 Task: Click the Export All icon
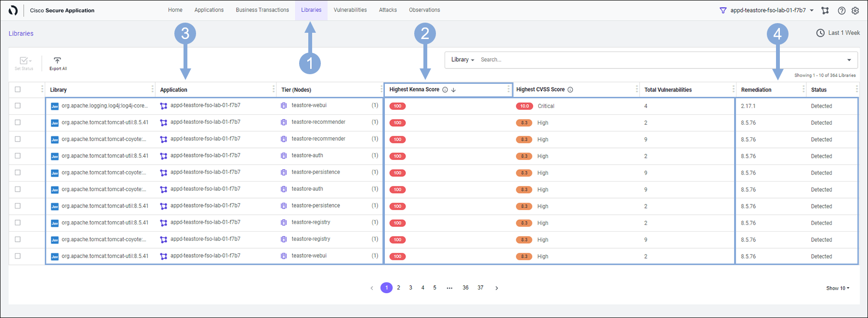(x=57, y=61)
